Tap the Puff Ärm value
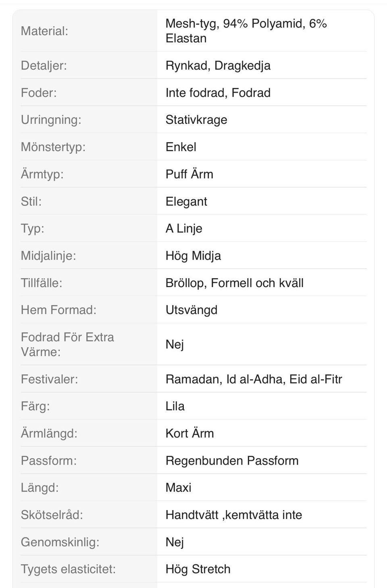The height and width of the screenshot is (588, 387). 189,174
